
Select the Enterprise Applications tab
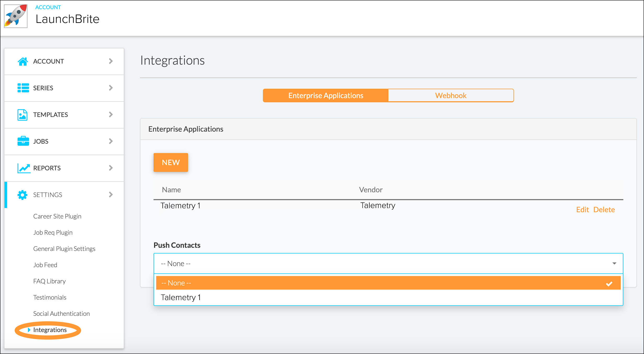click(325, 95)
